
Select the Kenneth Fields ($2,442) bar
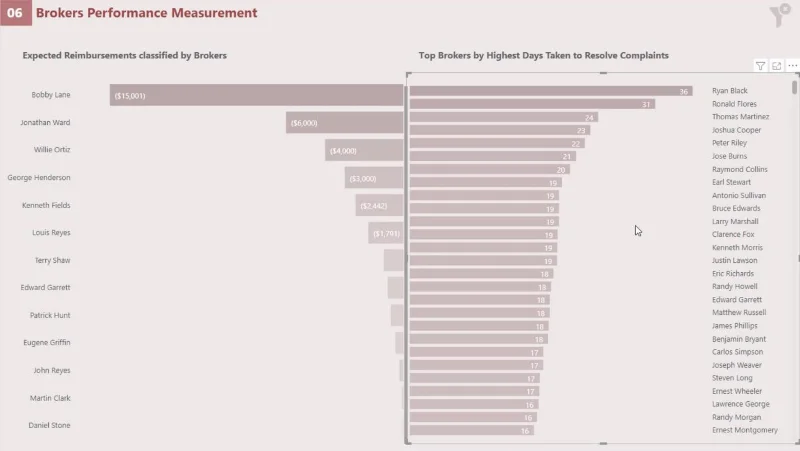(379, 205)
